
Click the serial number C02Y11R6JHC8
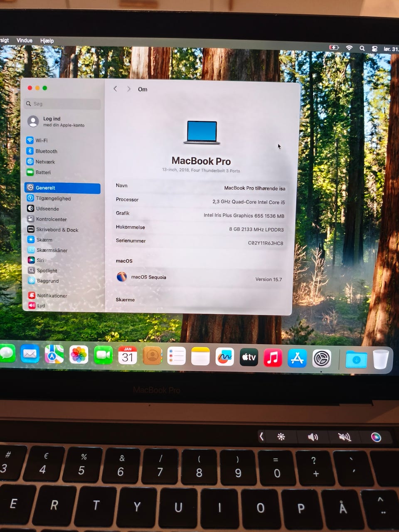pos(266,243)
